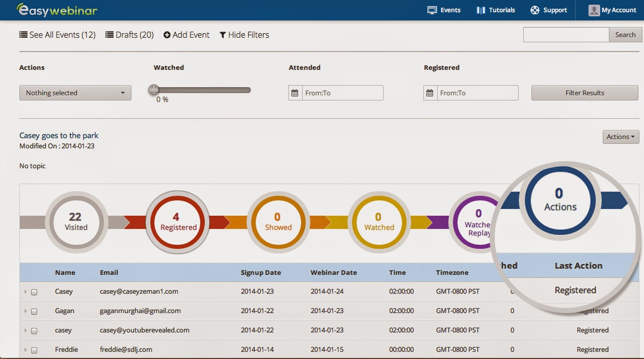Expand the casey@youtuberevealed.com row details
Image resolution: width=644 pixels, height=359 pixels.
tap(25, 330)
